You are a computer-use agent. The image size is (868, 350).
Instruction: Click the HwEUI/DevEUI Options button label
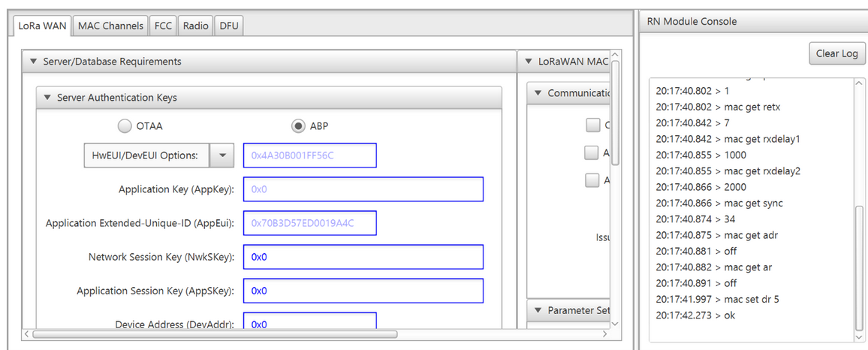(x=147, y=155)
